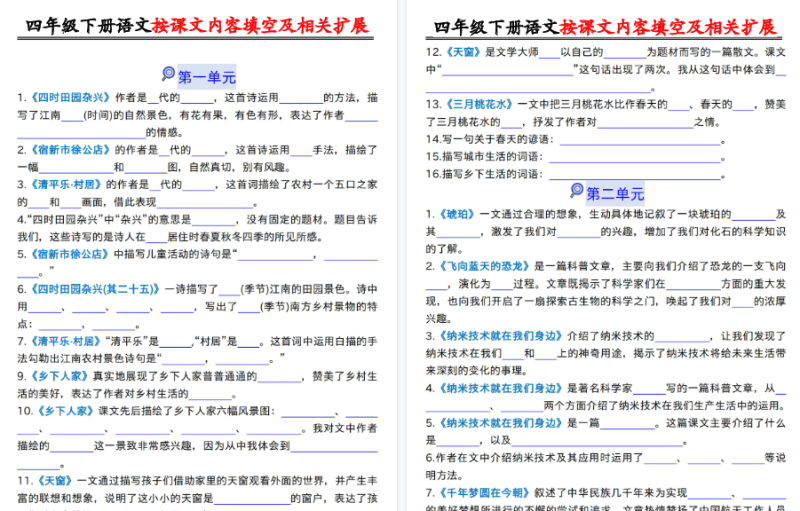Click 《纳米技术就在我们身边》 in item 3
The height and width of the screenshot is (511, 800).
499,336
